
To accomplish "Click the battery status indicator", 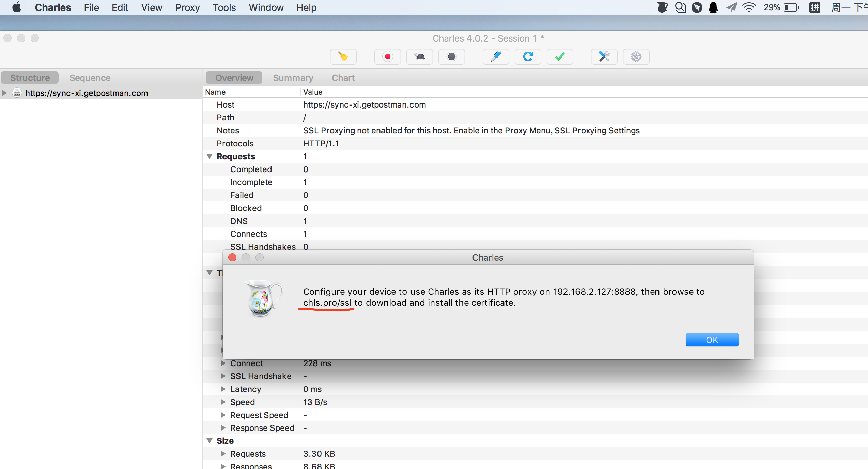I will [x=781, y=7].
